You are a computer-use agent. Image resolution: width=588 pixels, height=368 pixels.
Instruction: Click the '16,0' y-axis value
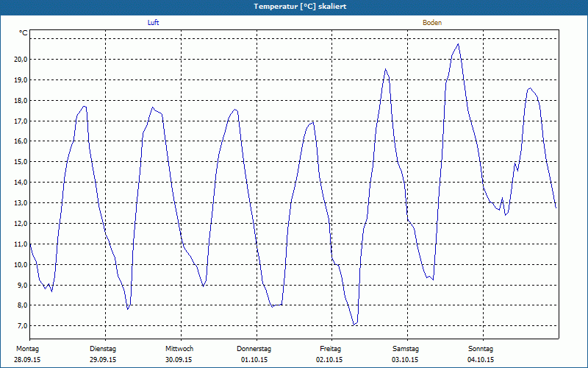pos(21,141)
